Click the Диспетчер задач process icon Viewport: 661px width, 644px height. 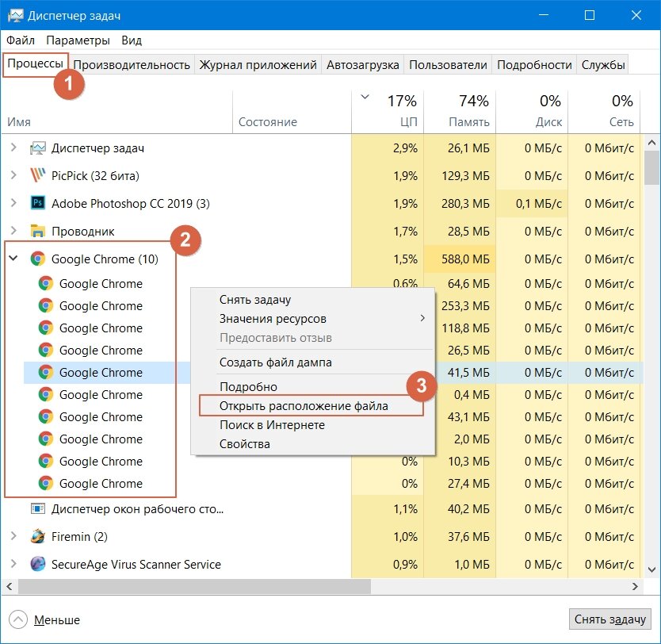pyautogui.click(x=37, y=148)
